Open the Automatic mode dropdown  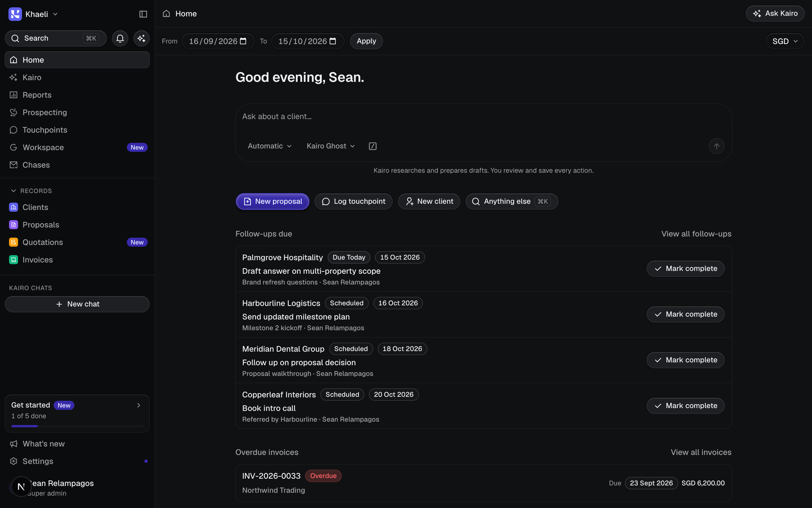270,146
